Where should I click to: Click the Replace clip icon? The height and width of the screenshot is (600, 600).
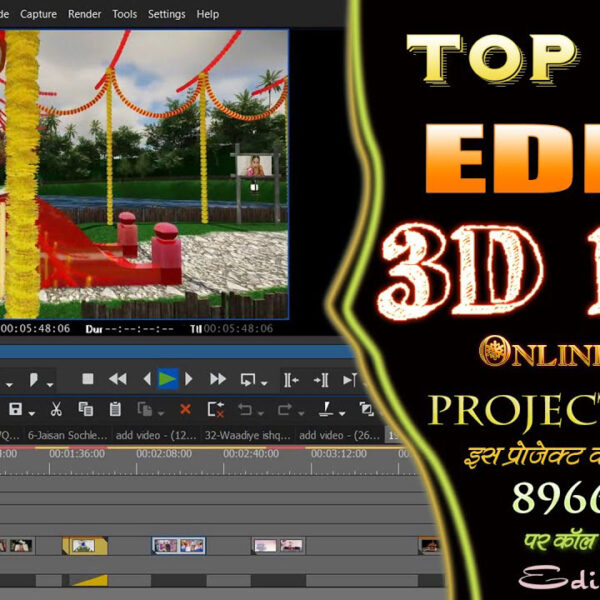click(x=145, y=409)
